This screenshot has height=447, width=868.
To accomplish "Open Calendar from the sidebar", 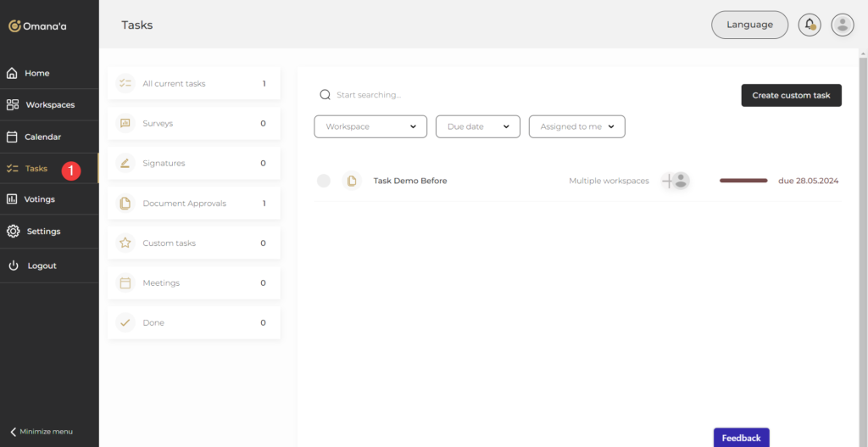I will [x=42, y=137].
